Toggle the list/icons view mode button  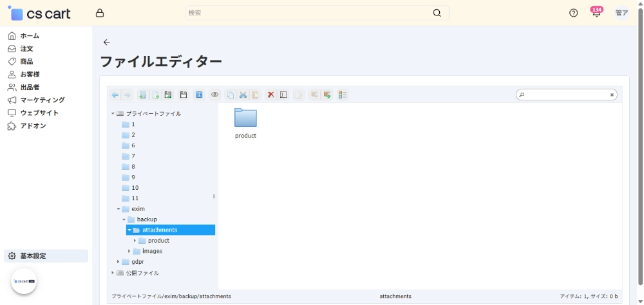click(343, 95)
